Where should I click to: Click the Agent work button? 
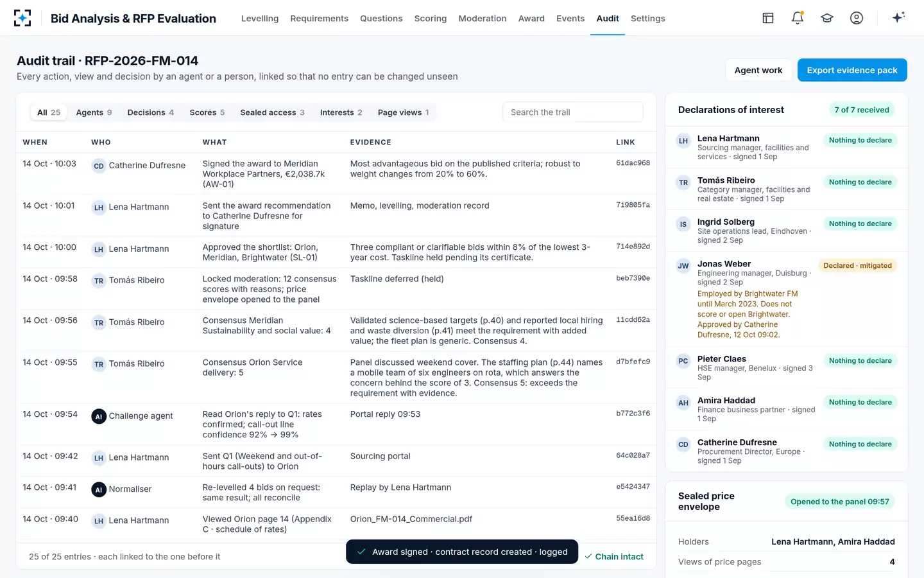point(758,70)
